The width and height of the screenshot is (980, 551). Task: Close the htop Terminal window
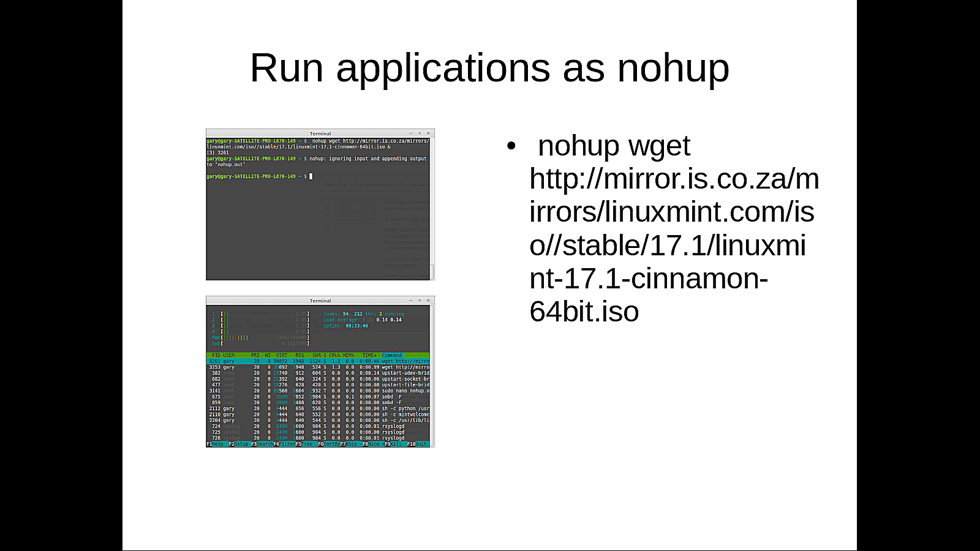428,301
